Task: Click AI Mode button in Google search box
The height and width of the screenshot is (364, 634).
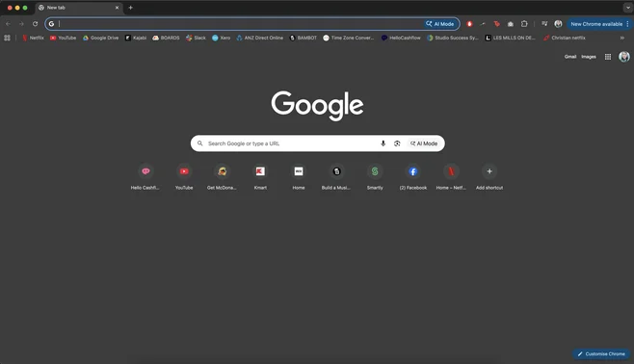Action: coord(424,143)
